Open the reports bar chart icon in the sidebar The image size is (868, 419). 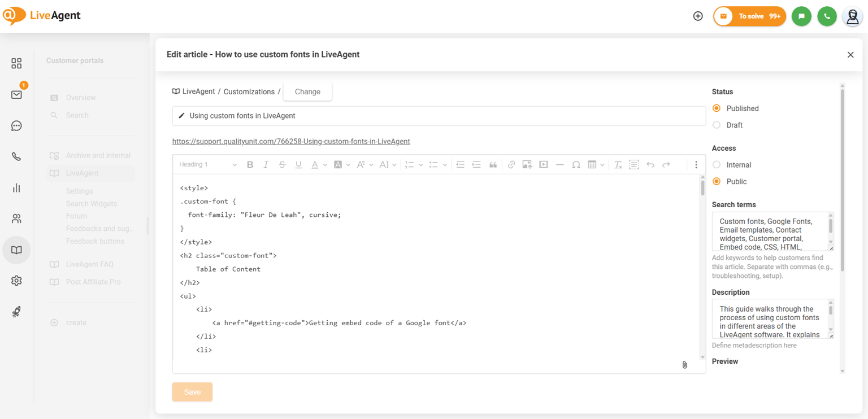pyautogui.click(x=16, y=187)
